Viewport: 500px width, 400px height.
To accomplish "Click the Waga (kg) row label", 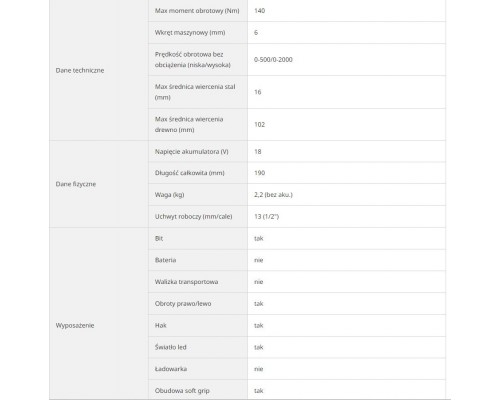I will point(169,195).
